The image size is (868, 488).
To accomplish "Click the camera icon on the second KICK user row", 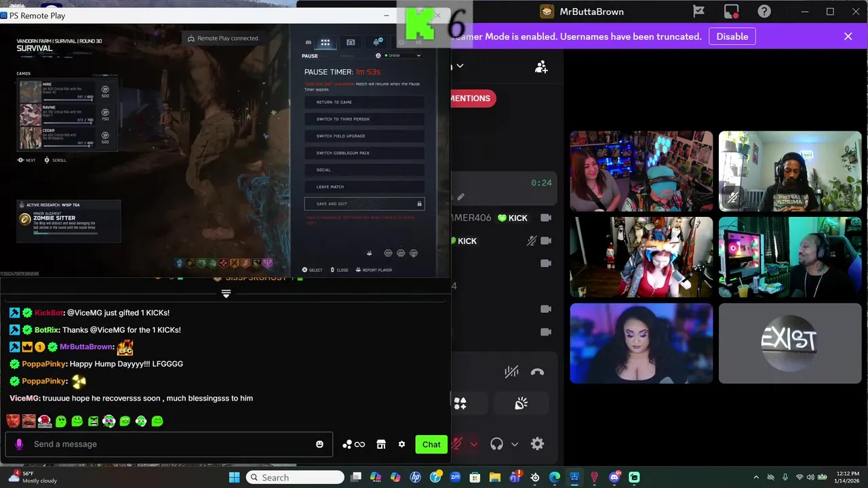I will tap(546, 241).
